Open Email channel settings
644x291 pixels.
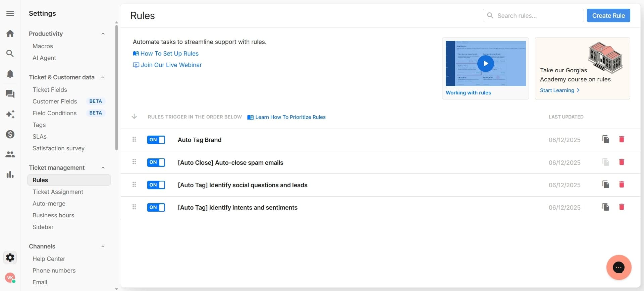pos(40,282)
